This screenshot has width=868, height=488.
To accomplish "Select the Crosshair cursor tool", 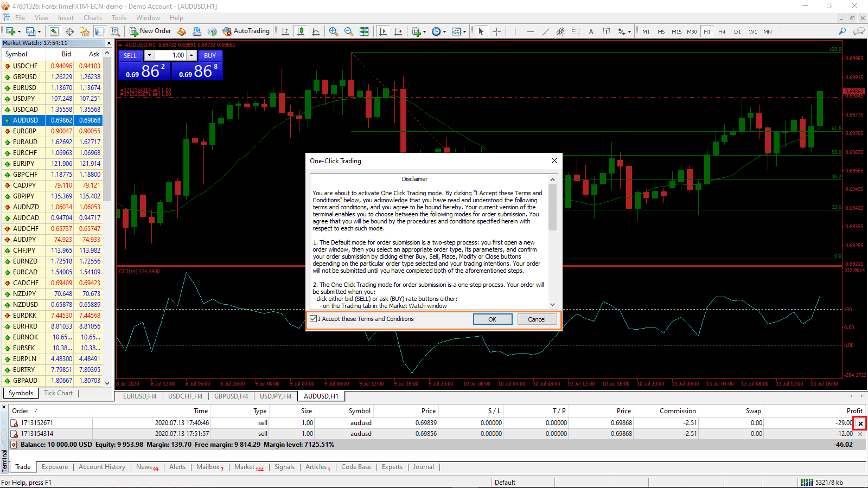I will pyautogui.click(x=496, y=31).
